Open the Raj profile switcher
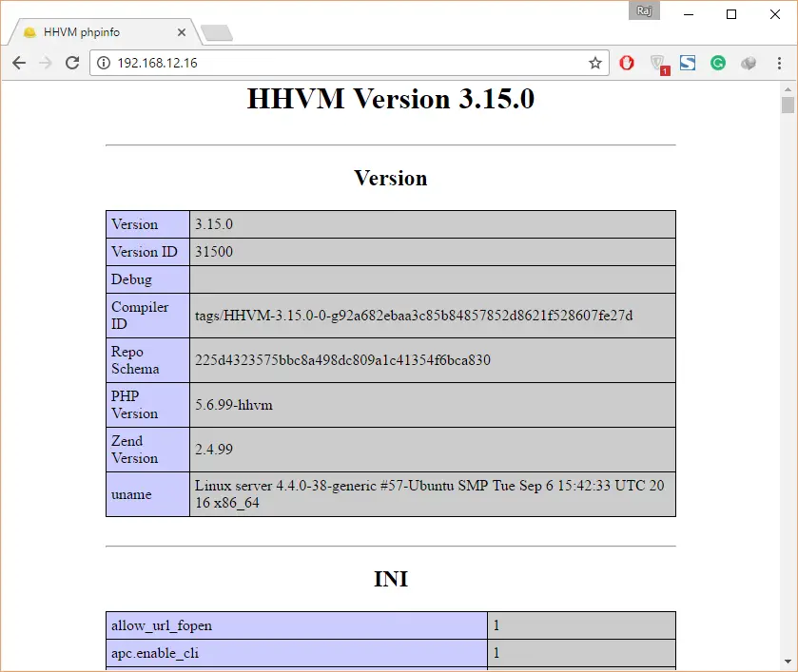Screen dimensions: 798x672 click(644, 10)
